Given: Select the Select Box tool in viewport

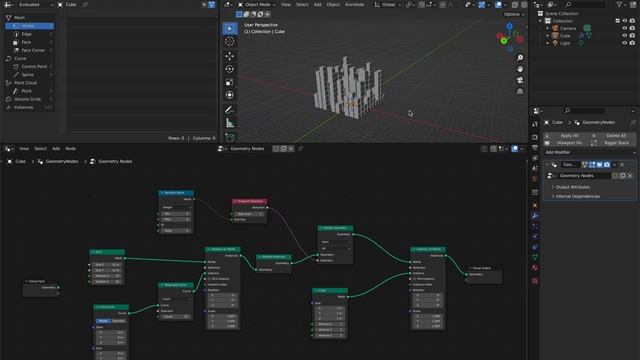Looking at the screenshot, I should (230, 29).
